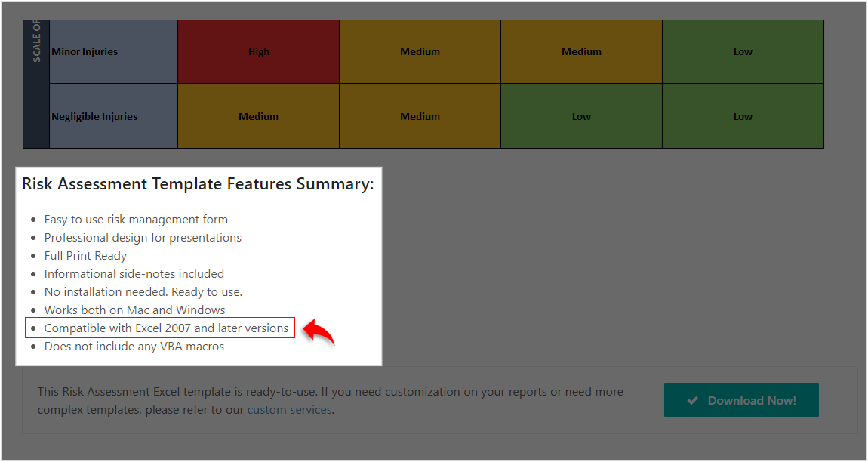Select 'No installation needed. Ready to use.' item
This screenshot has height=462, width=868.
tap(143, 292)
